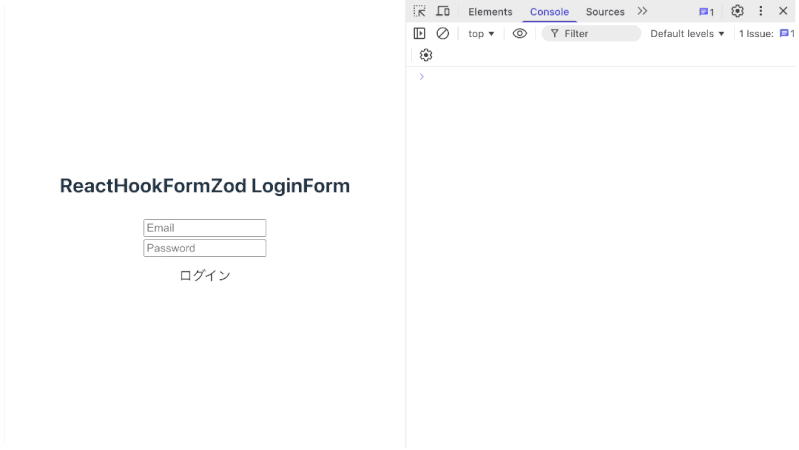This screenshot has height=450, width=799.
Task: Show the console sidebar
Action: tap(420, 33)
